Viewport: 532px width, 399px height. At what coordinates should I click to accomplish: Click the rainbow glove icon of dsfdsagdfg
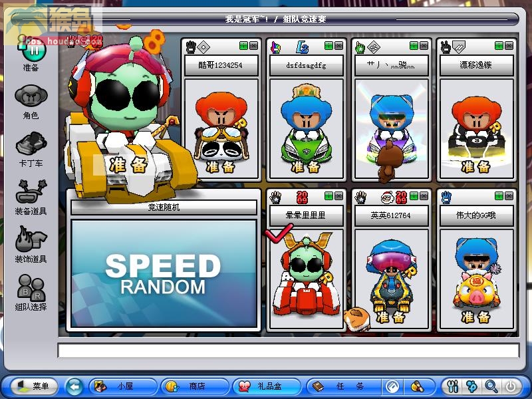coord(276,47)
